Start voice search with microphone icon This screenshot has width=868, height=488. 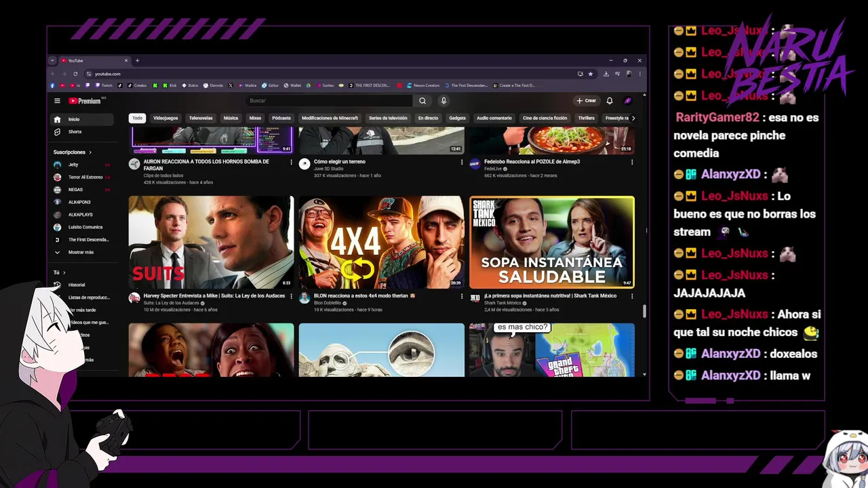tap(443, 101)
